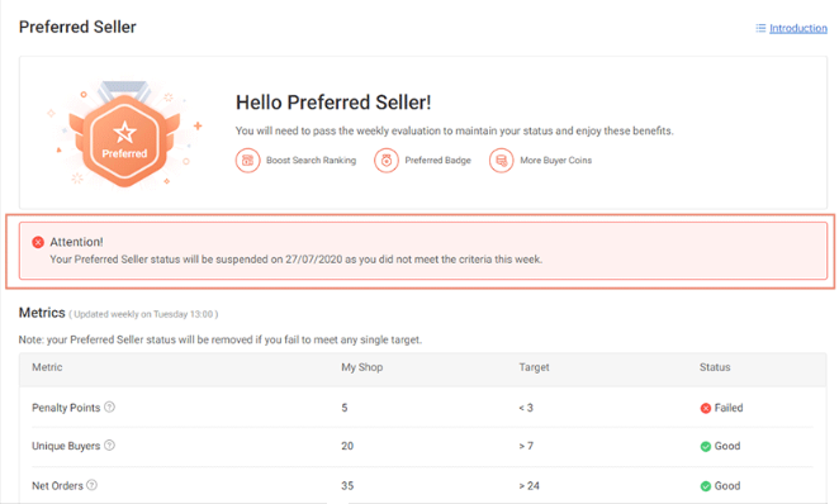Open the Introduction link
The height and width of the screenshot is (504, 839).
798,28
